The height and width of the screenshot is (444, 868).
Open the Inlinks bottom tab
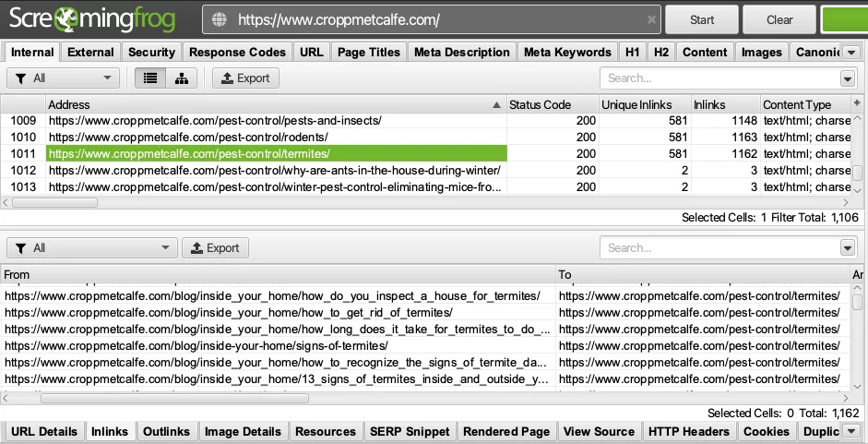point(110,431)
